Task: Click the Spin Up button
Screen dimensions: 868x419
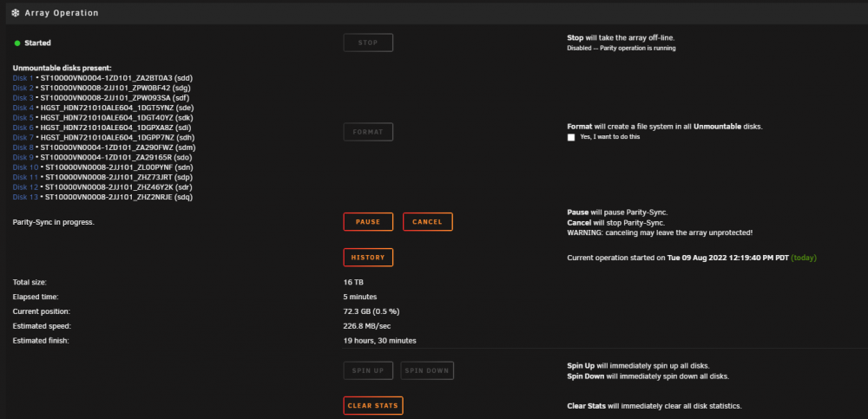Action: click(x=368, y=370)
